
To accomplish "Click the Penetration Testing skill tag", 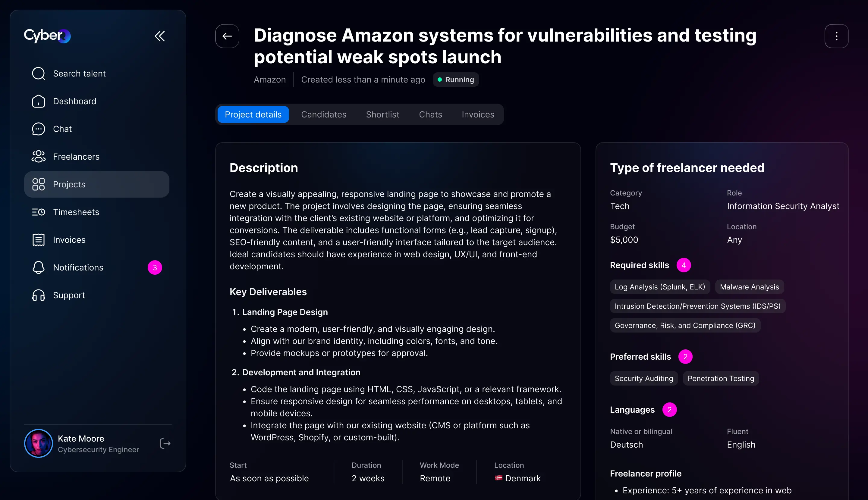I will pos(721,378).
